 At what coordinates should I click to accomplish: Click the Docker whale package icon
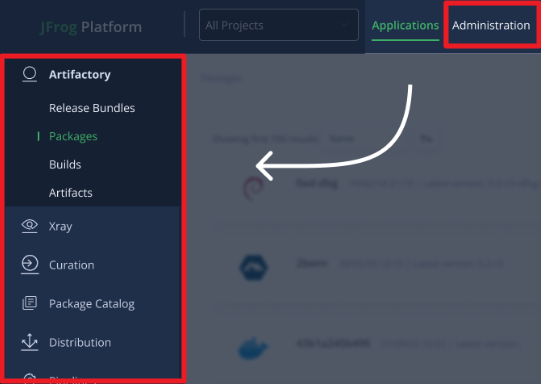[253, 348]
